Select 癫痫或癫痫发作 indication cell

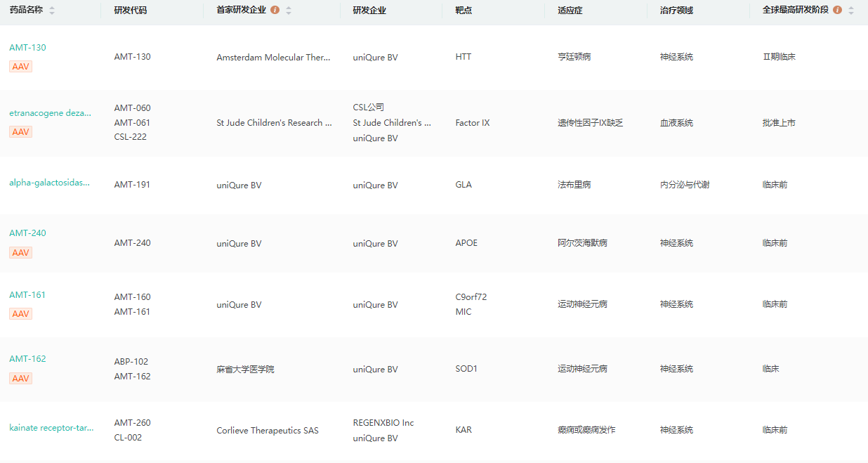[586, 430]
